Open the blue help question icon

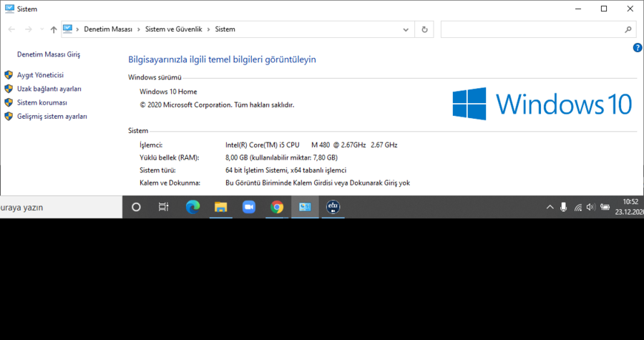(x=638, y=48)
